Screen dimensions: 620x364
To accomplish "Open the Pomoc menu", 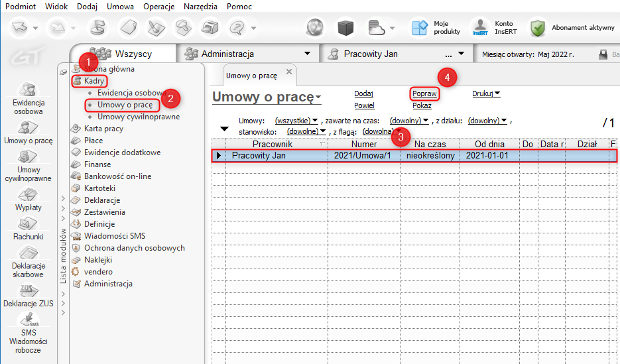I will [239, 7].
